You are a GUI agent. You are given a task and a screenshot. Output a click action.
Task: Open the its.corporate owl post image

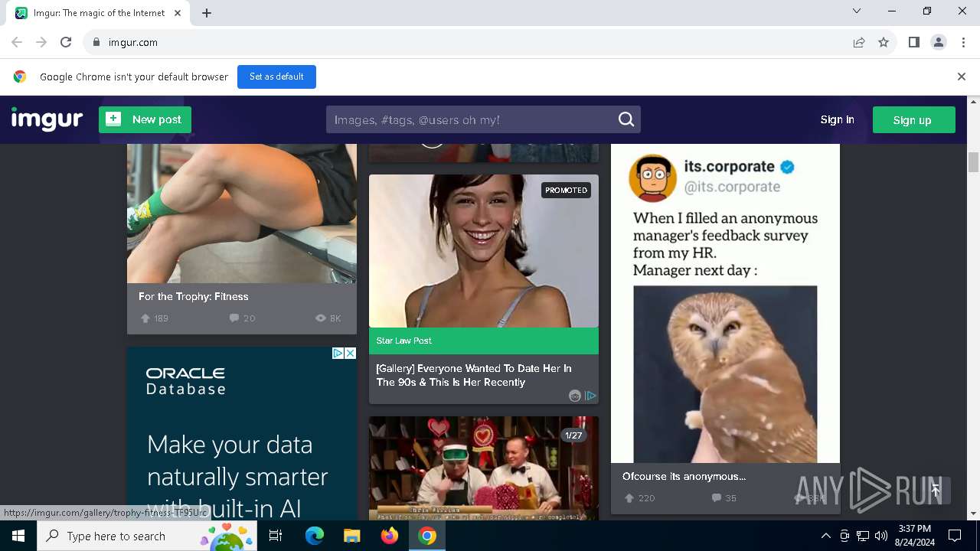(725, 303)
